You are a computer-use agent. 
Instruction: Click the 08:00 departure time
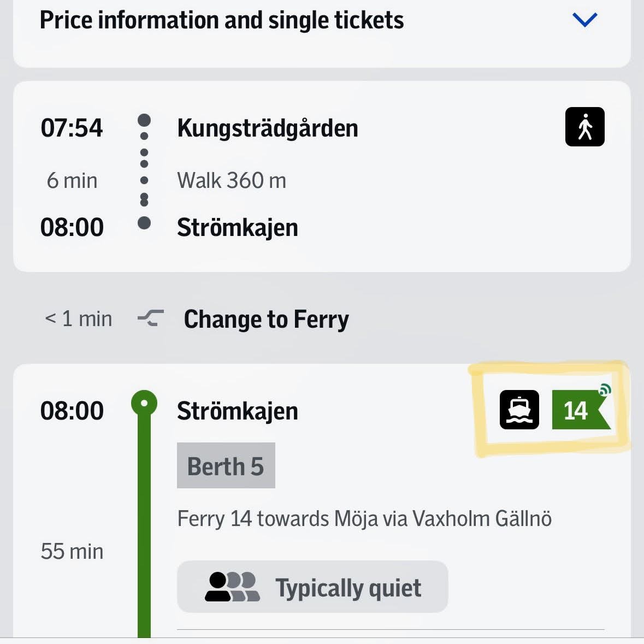click(x=73, y=410)
